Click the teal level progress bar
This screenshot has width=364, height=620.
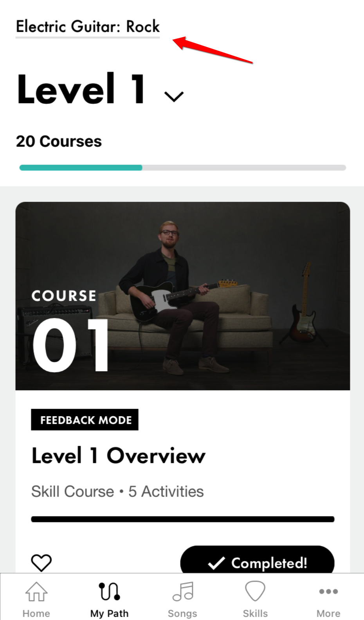(x=81, y=168)
